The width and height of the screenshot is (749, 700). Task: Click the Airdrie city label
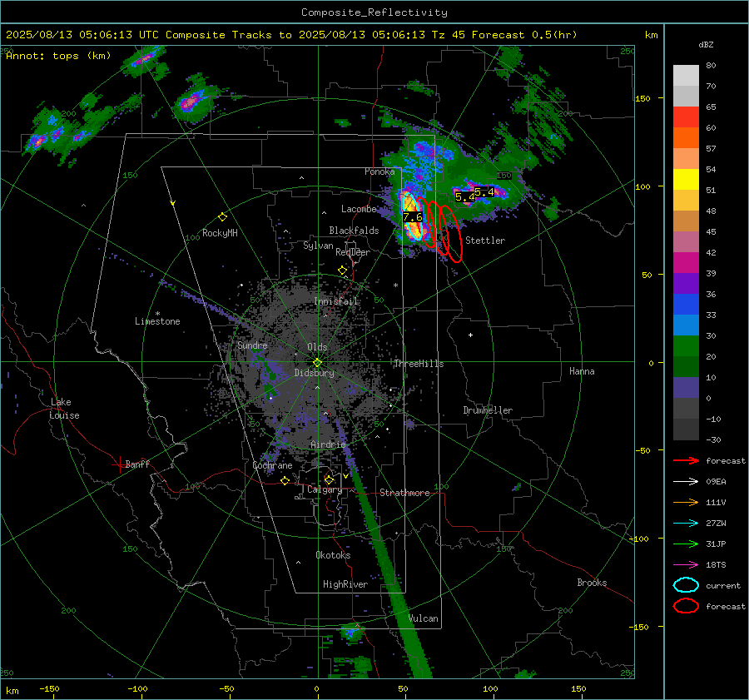pyautogui.click(x=328, y=444)
